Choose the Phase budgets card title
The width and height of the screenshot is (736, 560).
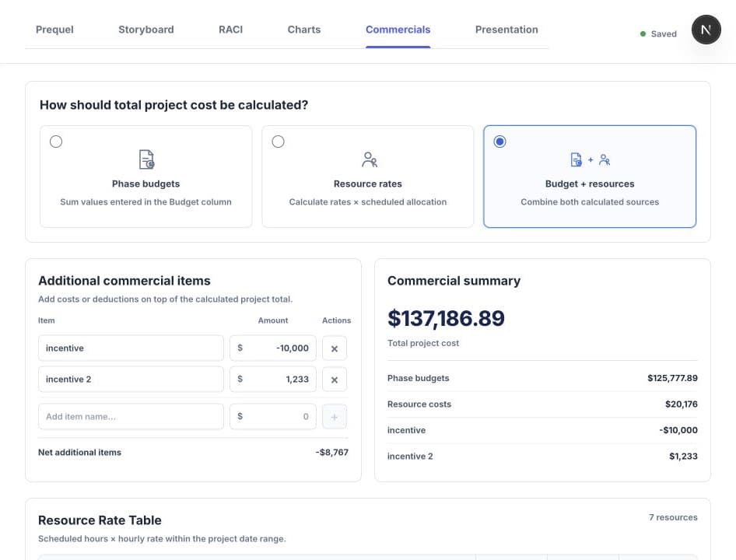point(145,184)
